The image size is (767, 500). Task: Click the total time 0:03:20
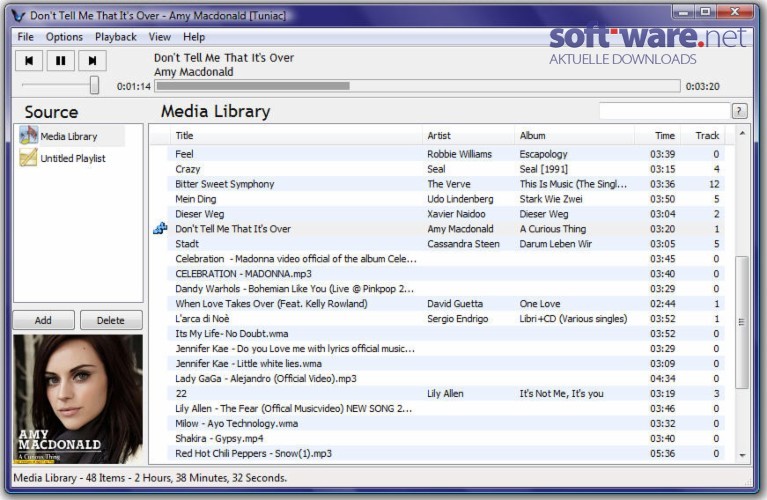702,87
